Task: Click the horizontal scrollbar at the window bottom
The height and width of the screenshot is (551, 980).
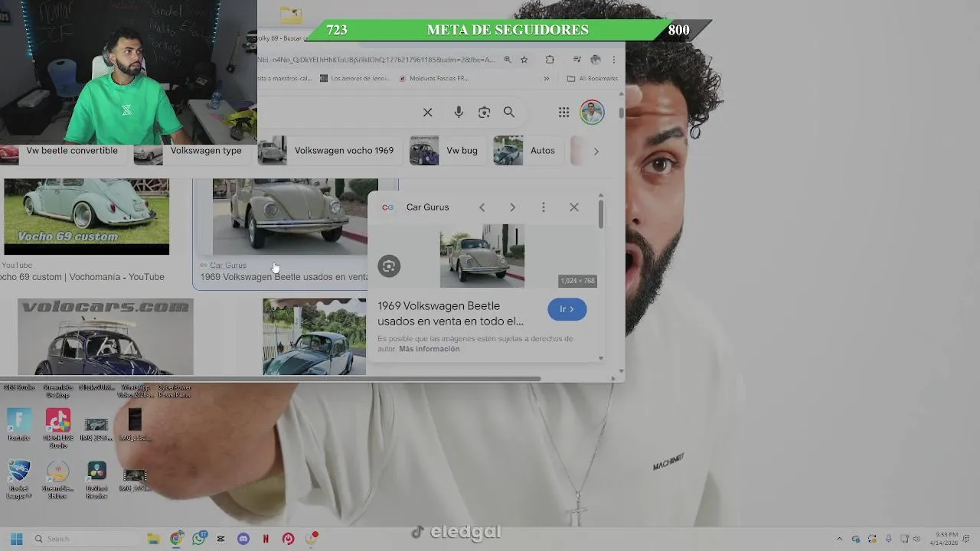Action: [270, 379]
